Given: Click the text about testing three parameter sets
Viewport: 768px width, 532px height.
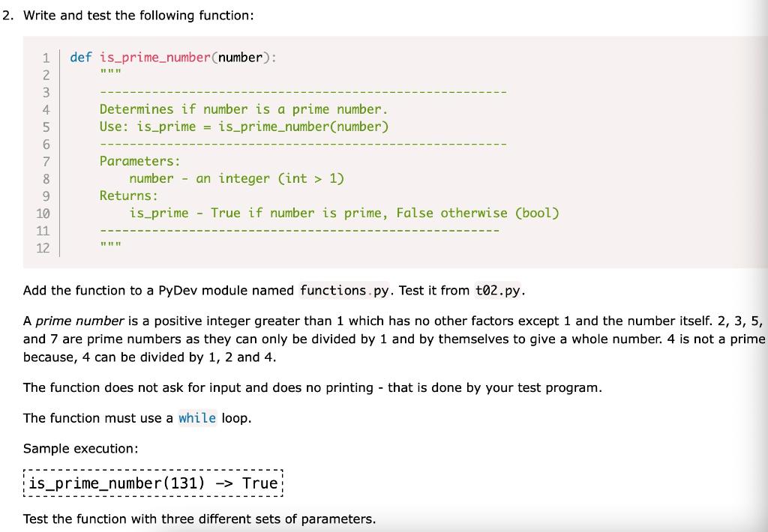Looking at the screenshot, I should 199,519.
